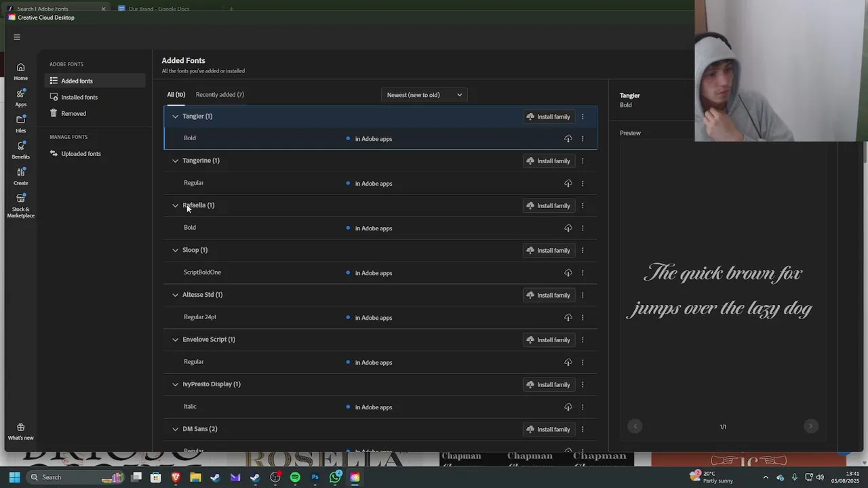Open more options for Tangerine family
The width and height of the screenshot is (868, 488).
pos(583,161)
